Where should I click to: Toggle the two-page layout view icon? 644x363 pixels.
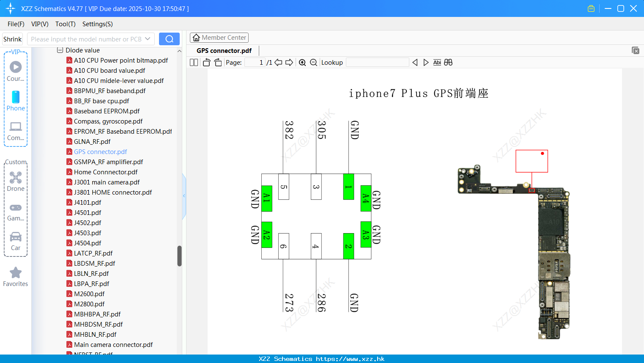(x=194, y=63)
